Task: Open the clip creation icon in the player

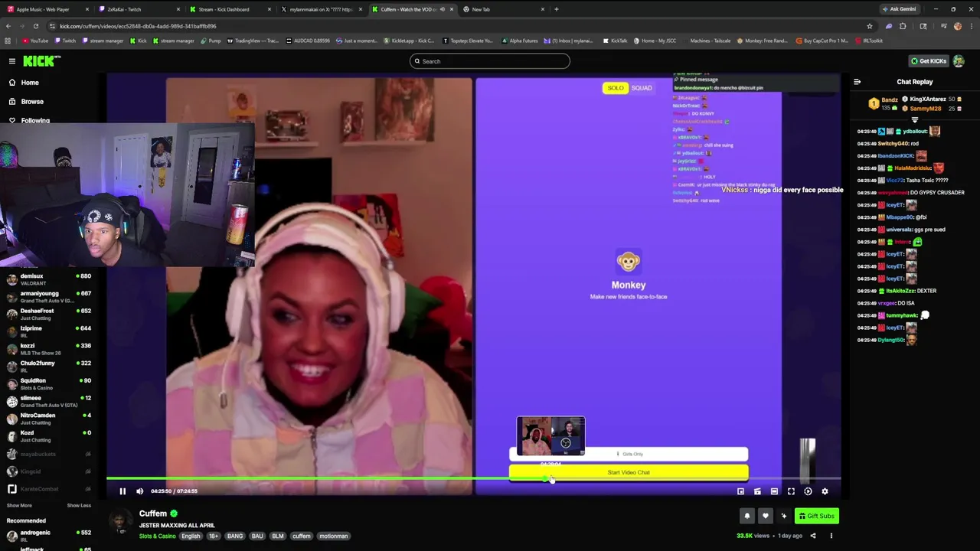Action: point(757,491)
